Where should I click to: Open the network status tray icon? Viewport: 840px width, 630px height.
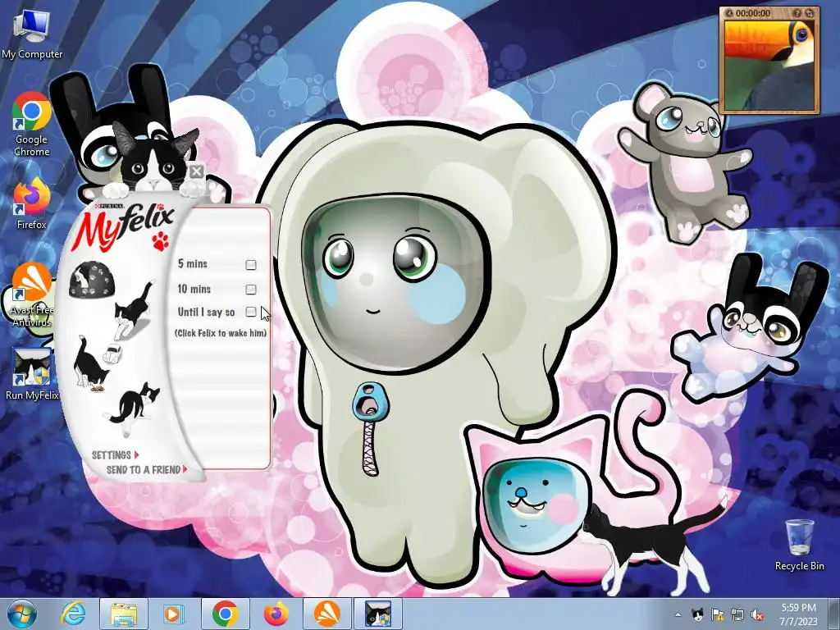[x=737, y=614]
